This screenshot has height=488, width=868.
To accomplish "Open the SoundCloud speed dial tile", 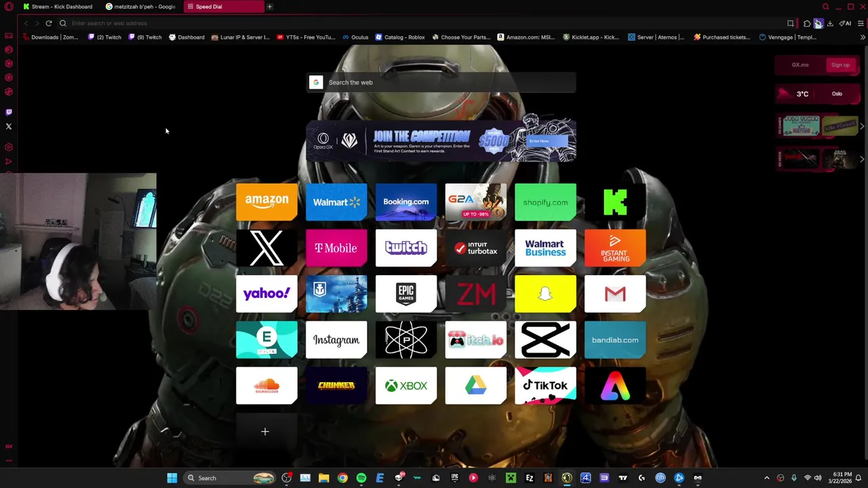I will coord(267,386).
